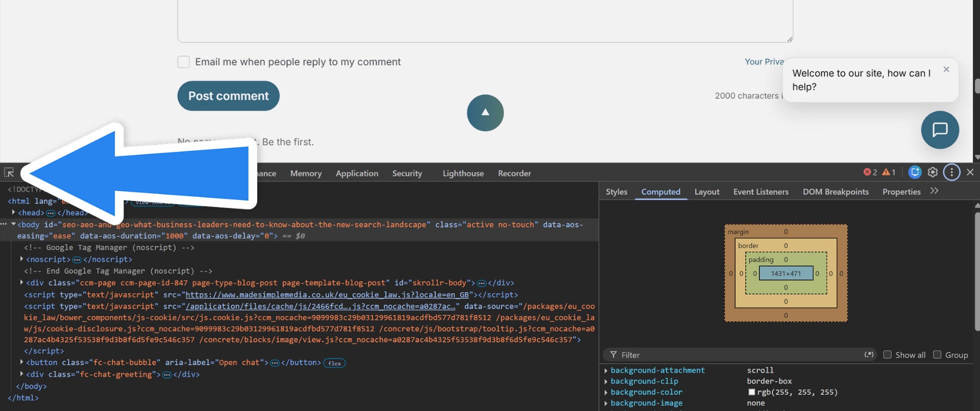Open the DevTools three-dot customize menu

tap(951, 172)
